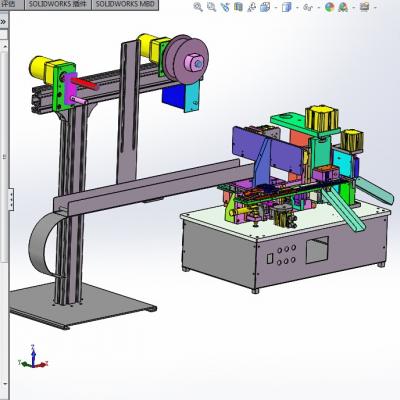Open Edit Appearance color ball icon
This screenshot has width=400, height=400.
(329, 7)
